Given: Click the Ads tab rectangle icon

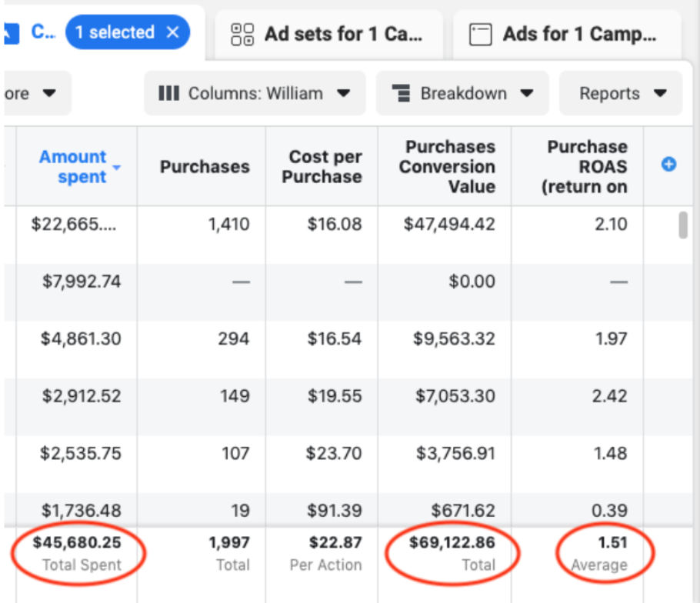Looking at the screenshot, I should [481, 34].
